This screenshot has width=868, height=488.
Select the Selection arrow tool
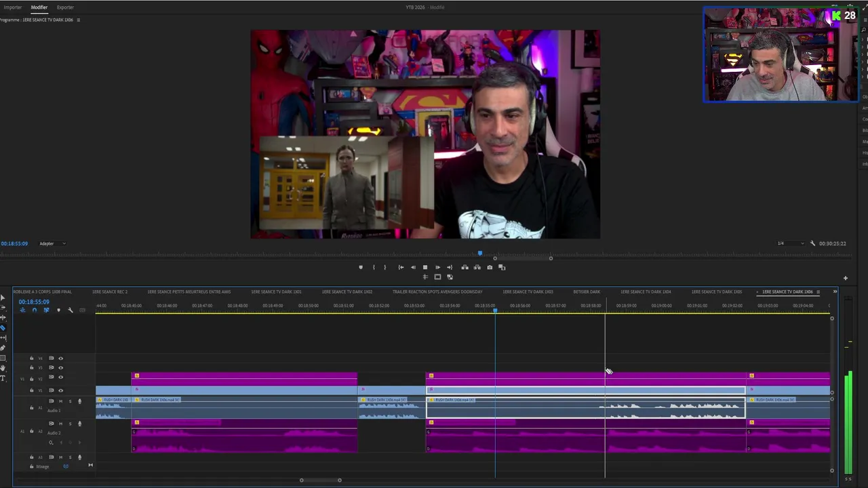3,298
